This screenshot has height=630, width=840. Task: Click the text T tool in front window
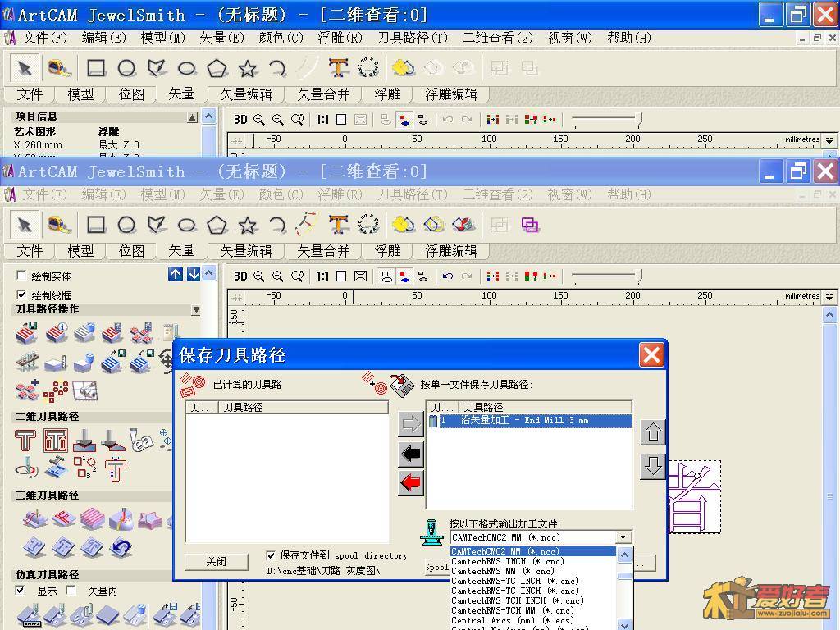(x=339, y=224)
